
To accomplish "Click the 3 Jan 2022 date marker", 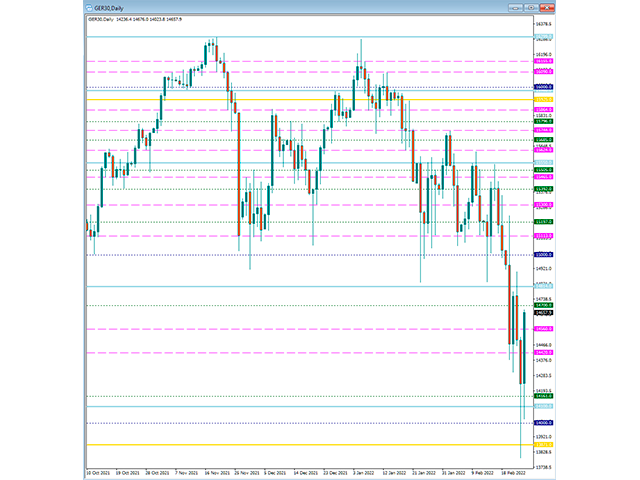I will point(364,473).
